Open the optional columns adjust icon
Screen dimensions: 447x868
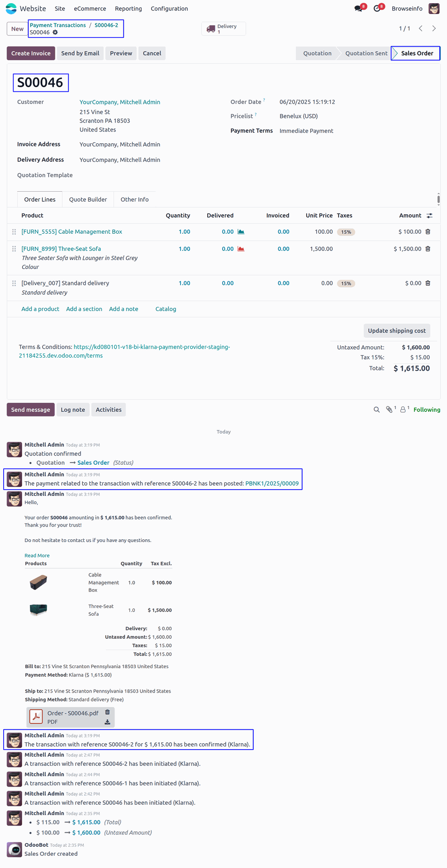429,216
